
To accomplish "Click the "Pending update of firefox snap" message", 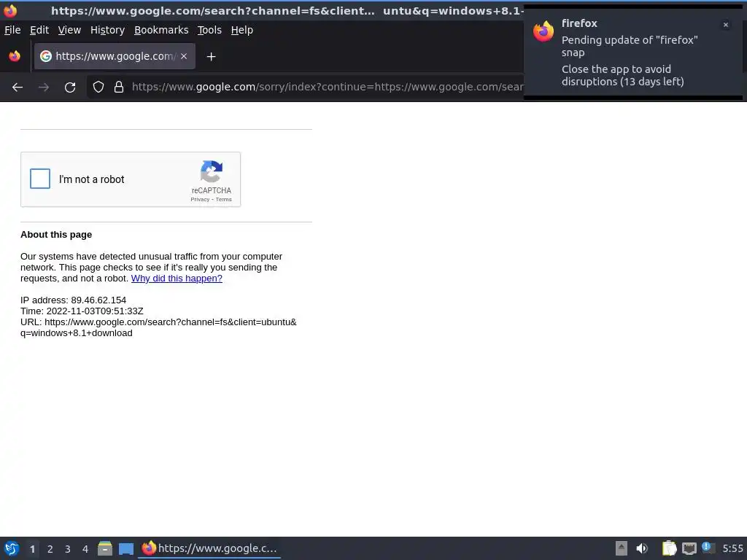I will tap(630, 46).
